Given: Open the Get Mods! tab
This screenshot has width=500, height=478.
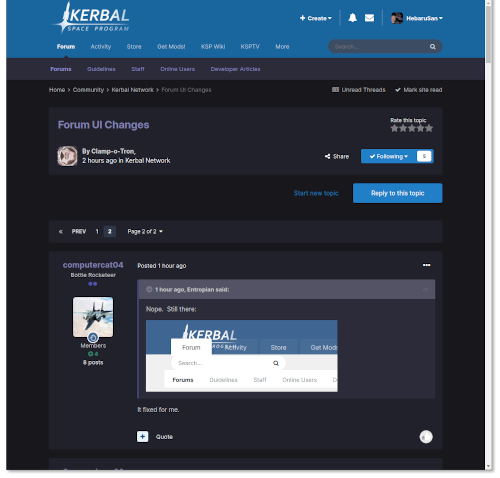Looking at the screenshot, I should [171, 47].
